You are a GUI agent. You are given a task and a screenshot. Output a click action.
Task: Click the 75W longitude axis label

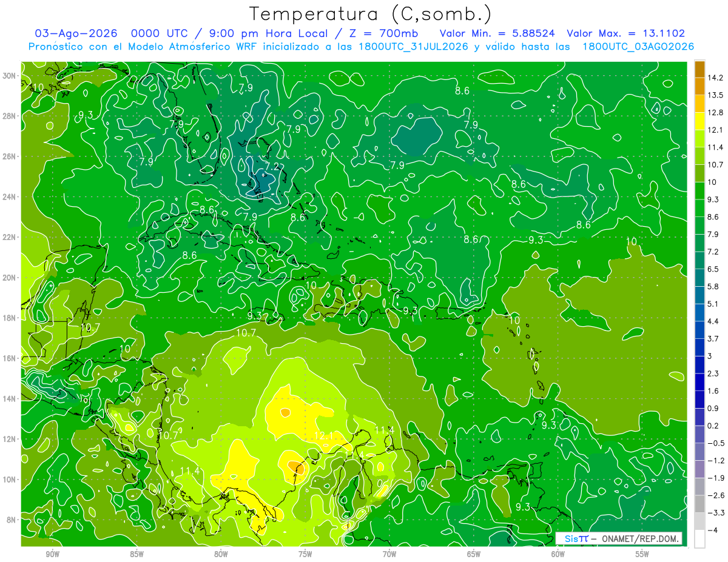click(305, 554)
